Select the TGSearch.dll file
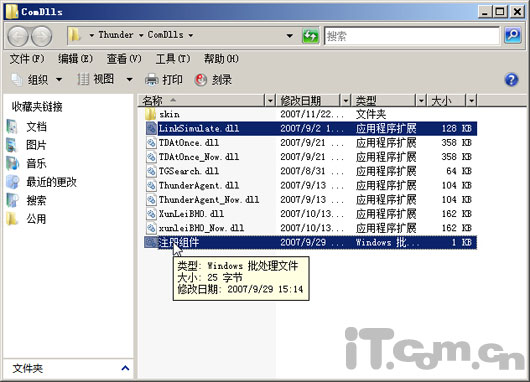Screen dimensions: 530x382 click(x=189, y=171)
